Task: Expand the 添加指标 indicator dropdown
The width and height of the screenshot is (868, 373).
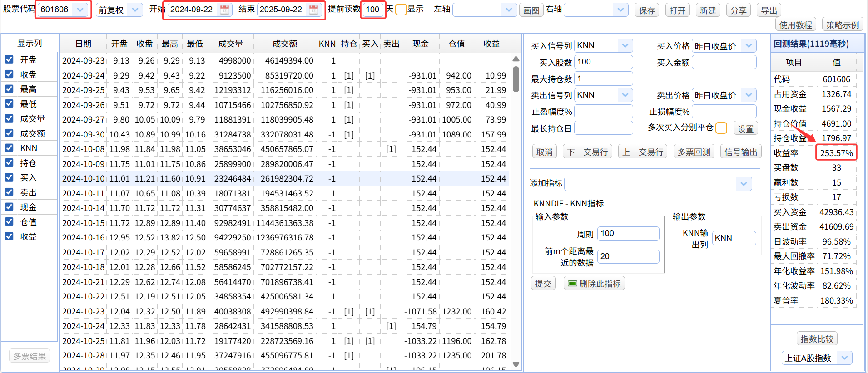Action: (x=744, y=184)
